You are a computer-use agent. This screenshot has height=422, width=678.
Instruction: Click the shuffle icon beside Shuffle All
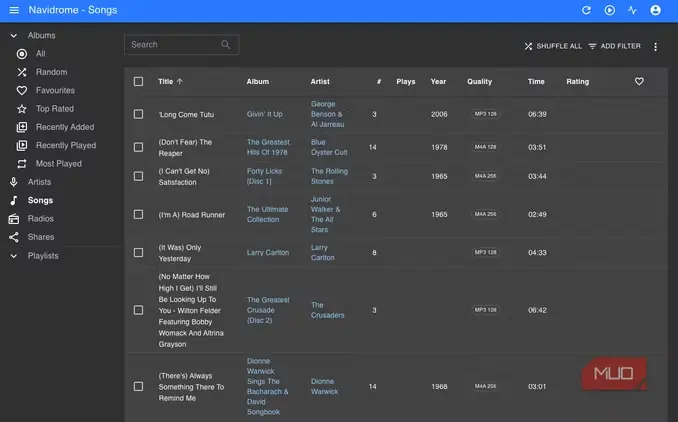tap(528, 46)
